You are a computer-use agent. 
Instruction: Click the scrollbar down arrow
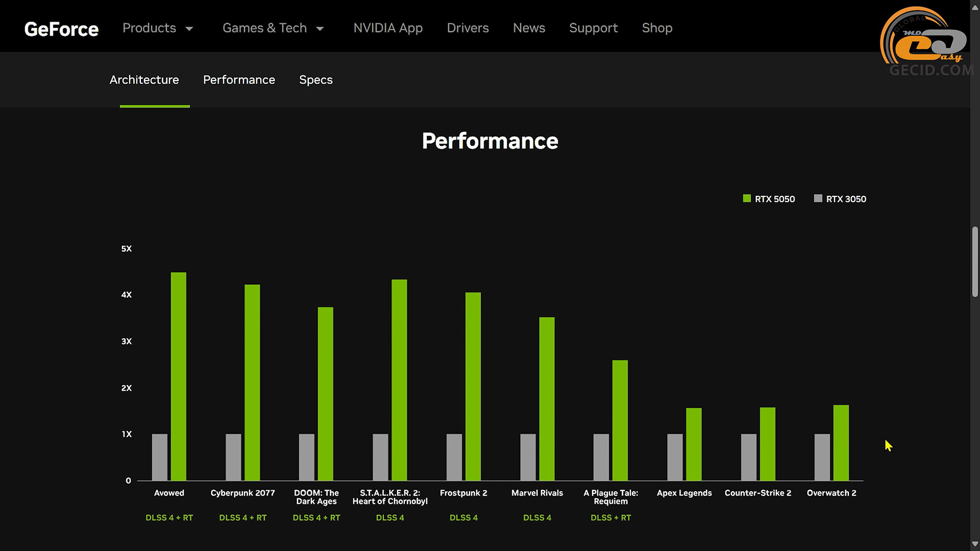point(975,544)
